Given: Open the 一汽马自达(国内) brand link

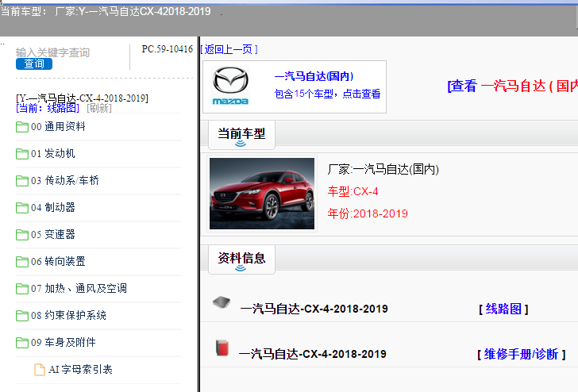Looking at the screenshot, I should pos(314,76).
